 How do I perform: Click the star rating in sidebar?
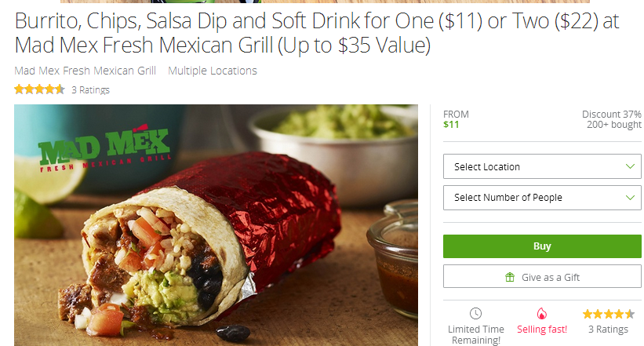coord(608,315)
